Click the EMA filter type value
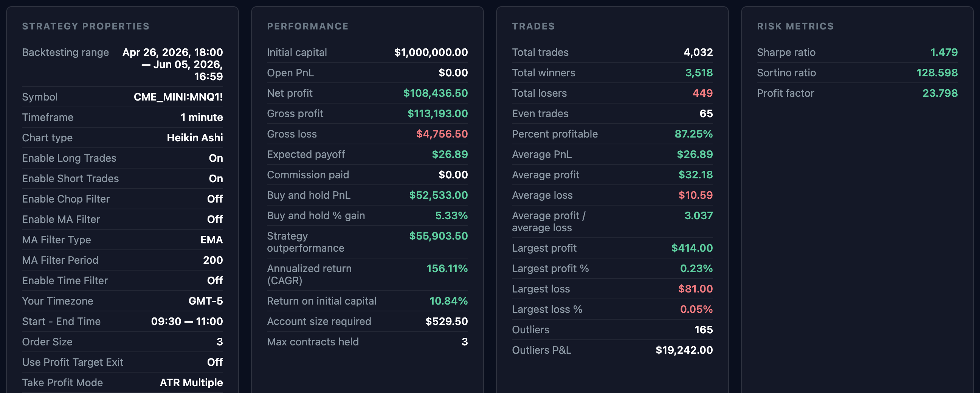This screenshot has height=393, width=980. tap(211, 240)
